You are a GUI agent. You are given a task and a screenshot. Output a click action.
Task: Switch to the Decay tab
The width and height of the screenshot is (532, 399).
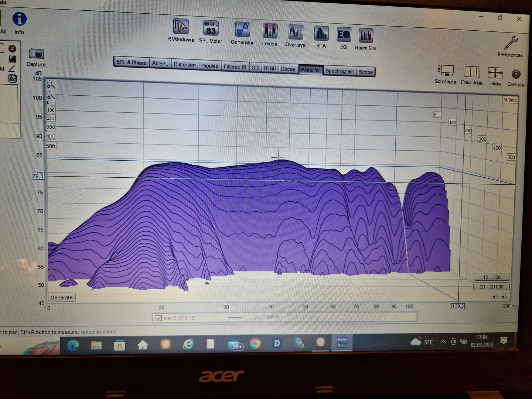(x=288, y=69)
